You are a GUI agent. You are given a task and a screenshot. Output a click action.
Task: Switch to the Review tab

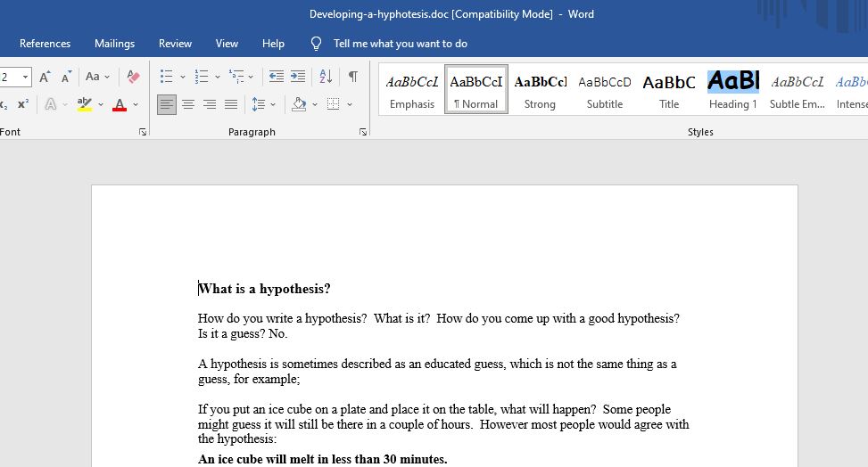(x=175, y=43)
